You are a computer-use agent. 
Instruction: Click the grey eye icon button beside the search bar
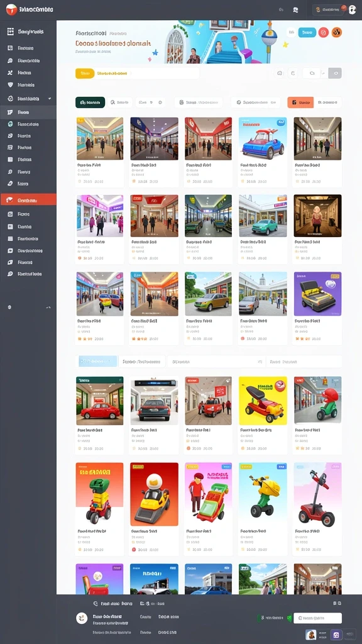point(336,74)
